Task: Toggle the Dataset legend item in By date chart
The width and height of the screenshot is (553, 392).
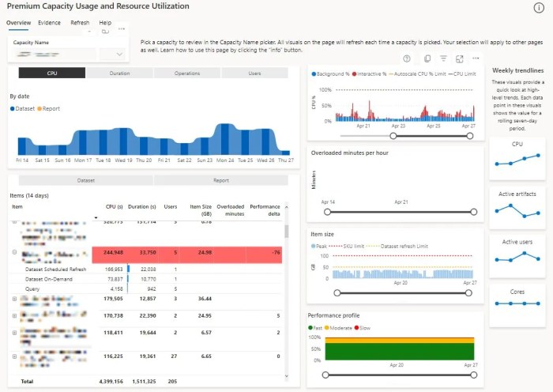Action: coord(23,109)
